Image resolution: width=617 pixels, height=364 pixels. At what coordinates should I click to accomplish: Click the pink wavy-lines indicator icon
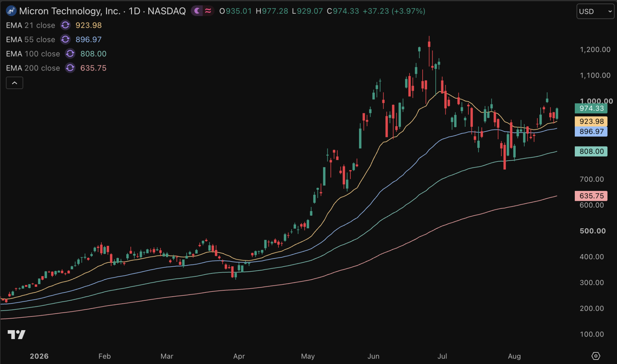(x=208, y=11)
